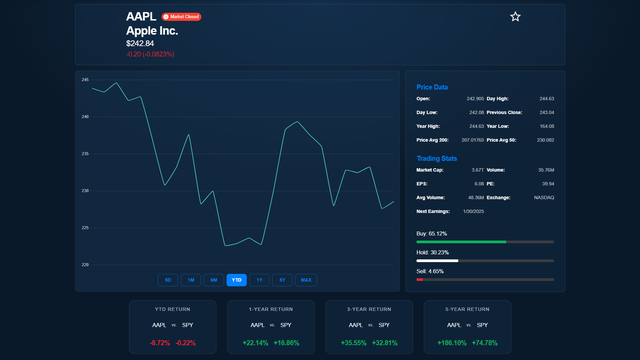
Task: Click the Sell: 4.65% label
Action: tap(430, 271)
